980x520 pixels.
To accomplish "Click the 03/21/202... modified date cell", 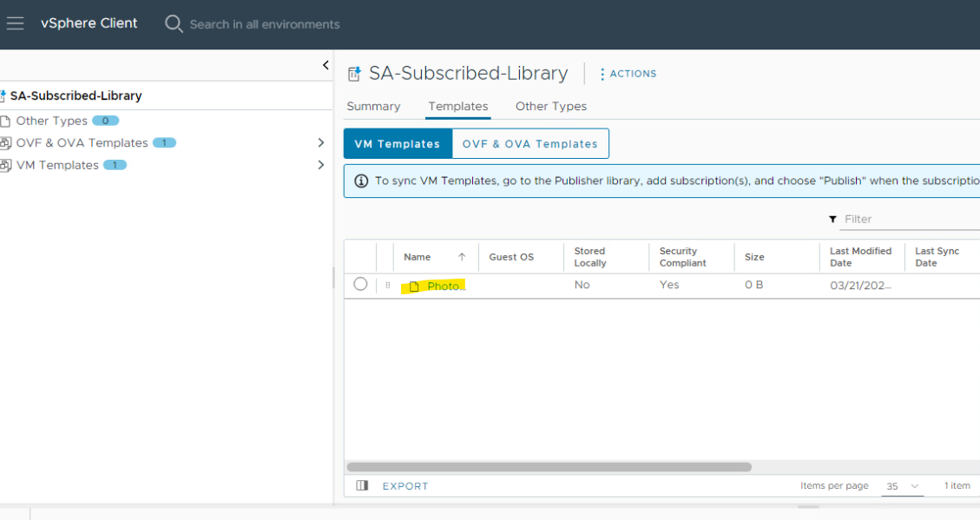I will 860,286.
